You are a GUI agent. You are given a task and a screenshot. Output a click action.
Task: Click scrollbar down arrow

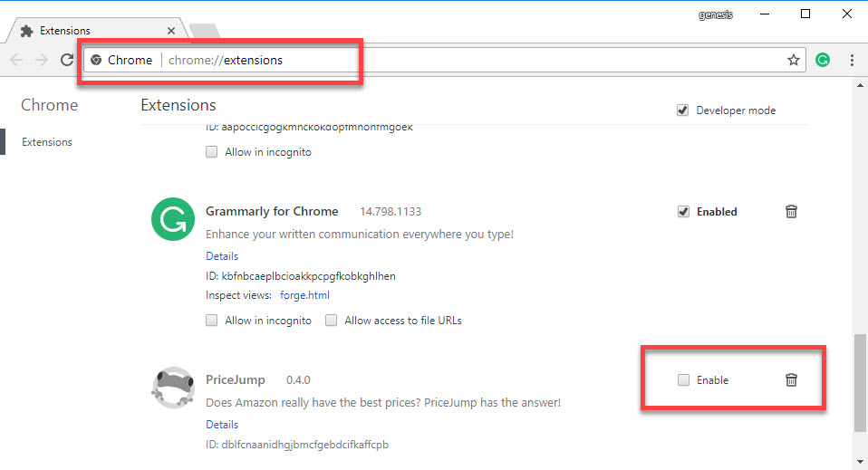860,462
